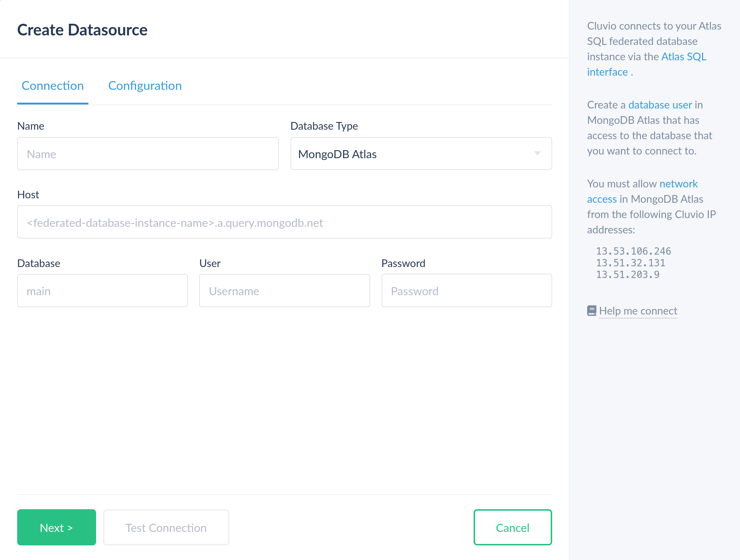
Task: Focus the Host input field
Action: click(x=285, y=222)
